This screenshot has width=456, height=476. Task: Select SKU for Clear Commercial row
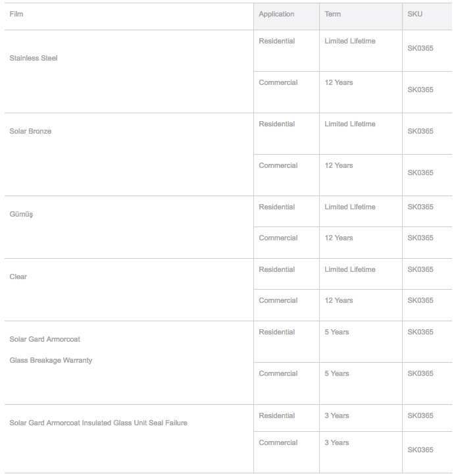[420, 300]
